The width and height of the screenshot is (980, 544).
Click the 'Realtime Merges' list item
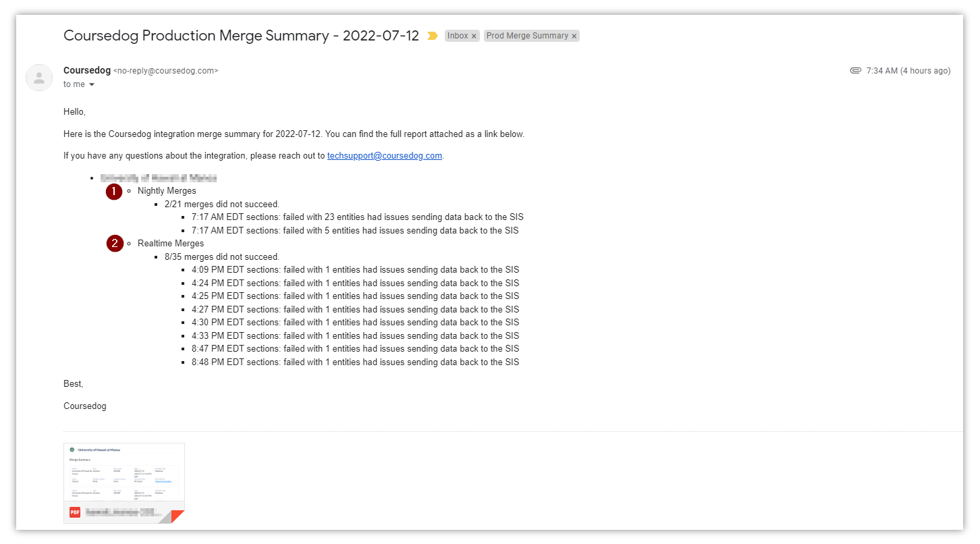tap(171, 244)
